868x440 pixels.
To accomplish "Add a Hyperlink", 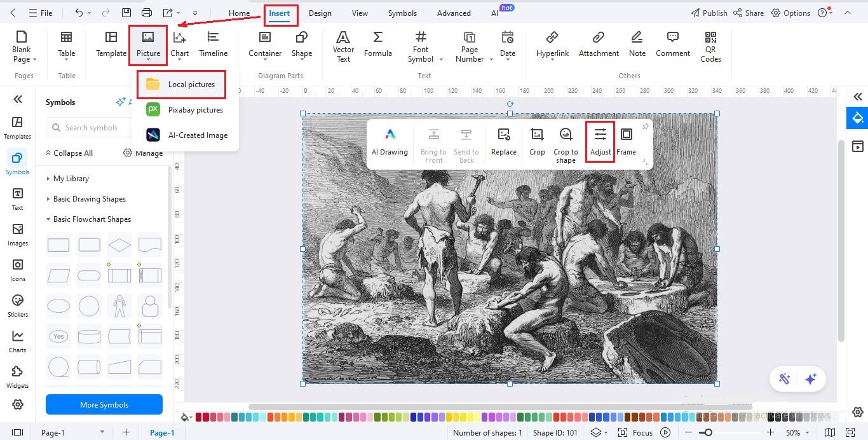I will click(552, 45).
